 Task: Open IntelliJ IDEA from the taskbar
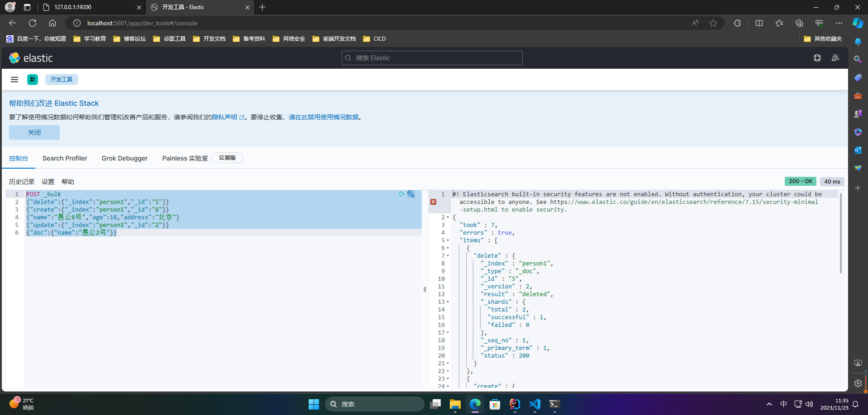click(x=515, y=404)
